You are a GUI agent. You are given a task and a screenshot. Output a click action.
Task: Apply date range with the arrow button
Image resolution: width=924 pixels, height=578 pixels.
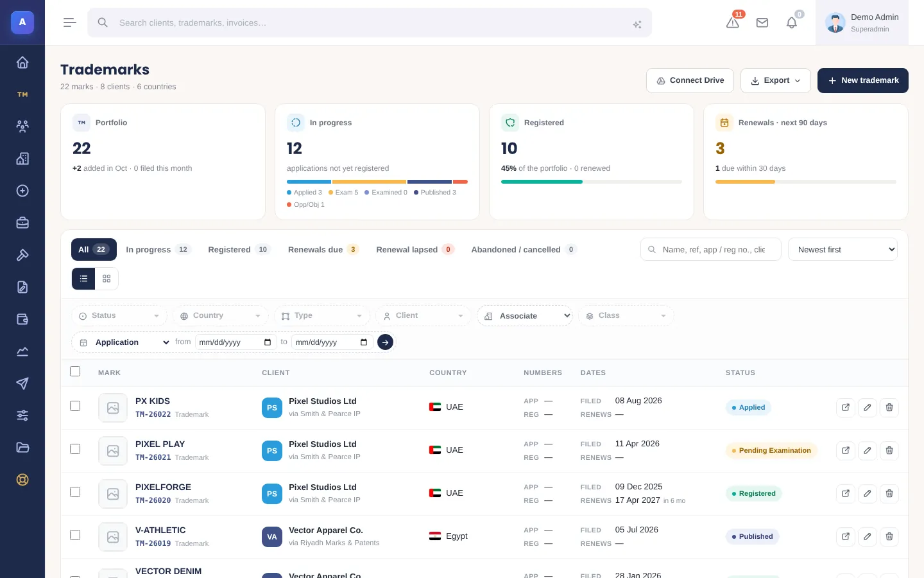pos(385,342)
